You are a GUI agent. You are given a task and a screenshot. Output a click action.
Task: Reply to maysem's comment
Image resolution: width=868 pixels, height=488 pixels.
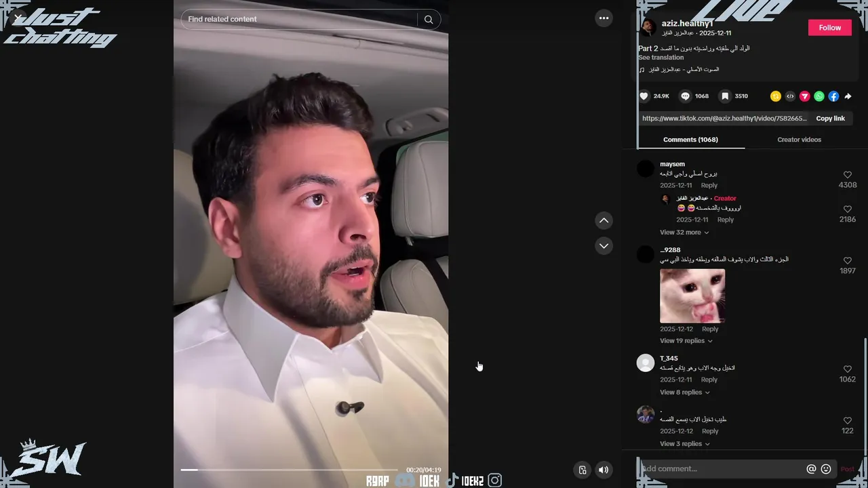point(709,186)
